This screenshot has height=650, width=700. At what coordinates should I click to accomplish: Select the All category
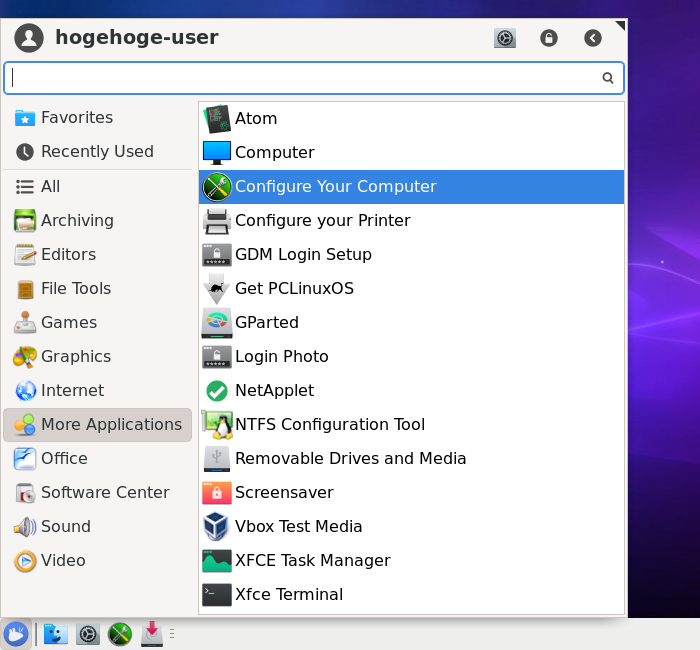[97, 187]
